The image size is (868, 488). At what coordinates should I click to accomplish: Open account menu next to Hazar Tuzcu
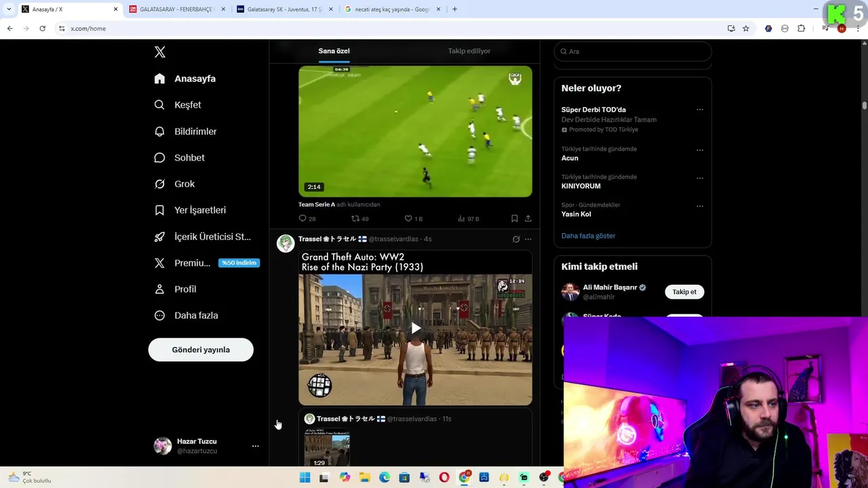256,446
